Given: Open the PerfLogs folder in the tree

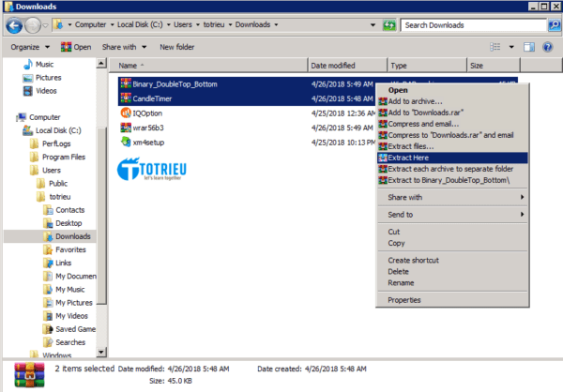Looking at the screenshot, I should tap(51, 143).
